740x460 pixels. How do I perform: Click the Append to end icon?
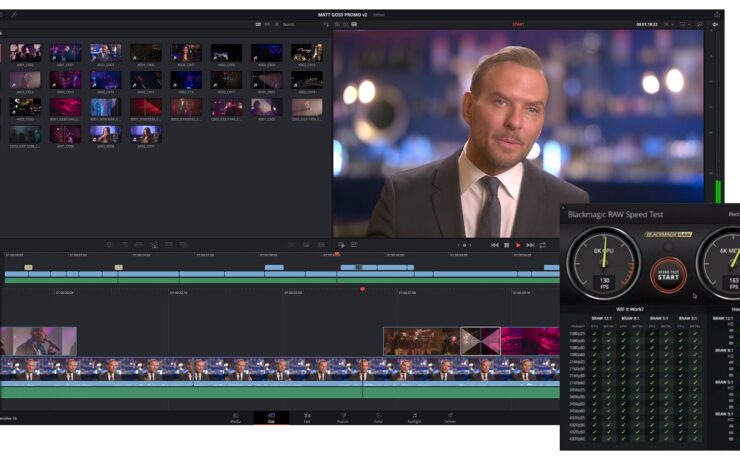124,245
